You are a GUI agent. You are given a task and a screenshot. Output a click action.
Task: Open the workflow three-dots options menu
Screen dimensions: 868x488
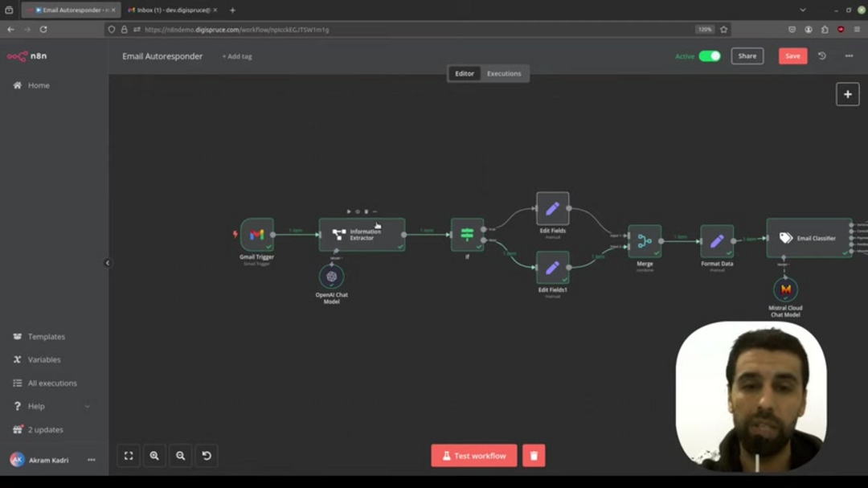point(849,56)
